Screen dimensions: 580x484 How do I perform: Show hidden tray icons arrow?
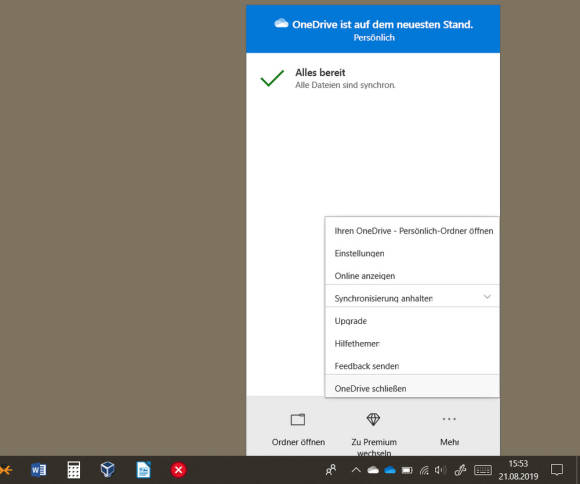click(x=356, y=470)
